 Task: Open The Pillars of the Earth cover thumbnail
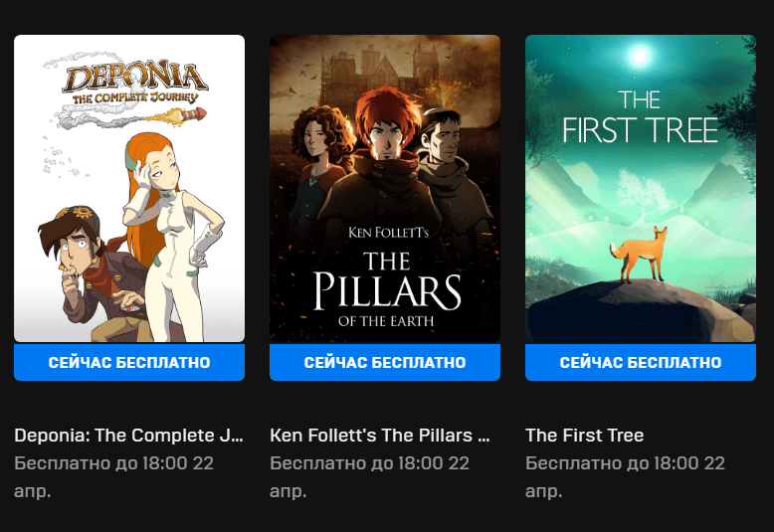click(385, 188)
